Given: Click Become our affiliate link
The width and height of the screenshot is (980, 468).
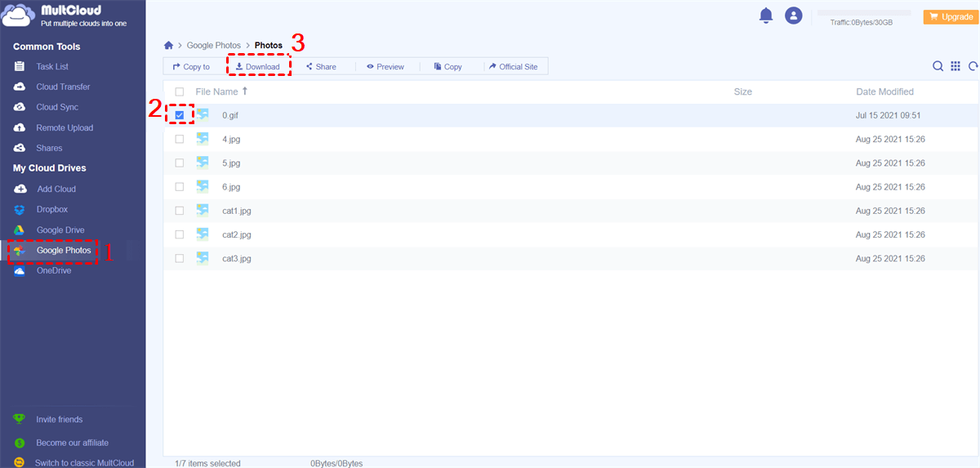Looking at the screenshot, I should click(72, 443).
